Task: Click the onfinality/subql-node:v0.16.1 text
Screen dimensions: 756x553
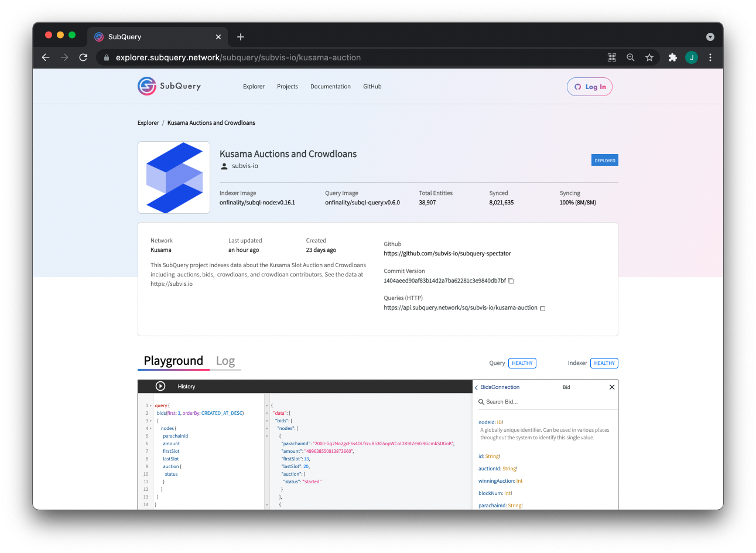Action: click(257, 203)
